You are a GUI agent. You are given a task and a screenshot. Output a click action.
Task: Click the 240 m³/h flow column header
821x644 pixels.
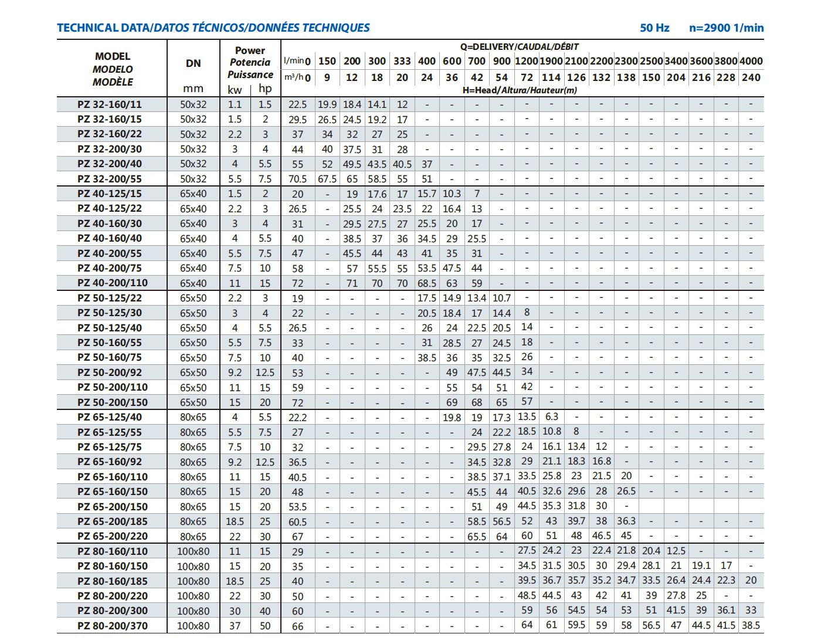click(751, 77)
